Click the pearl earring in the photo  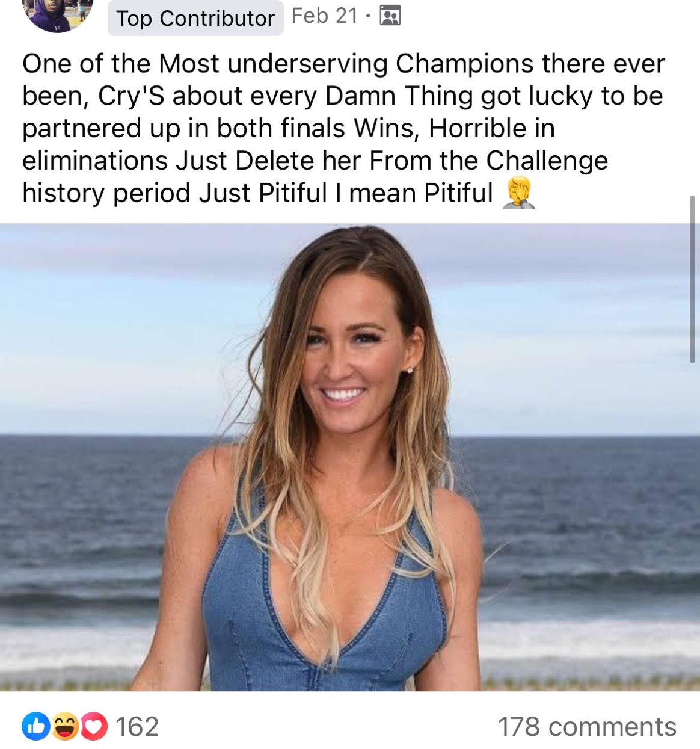(410, 371)
